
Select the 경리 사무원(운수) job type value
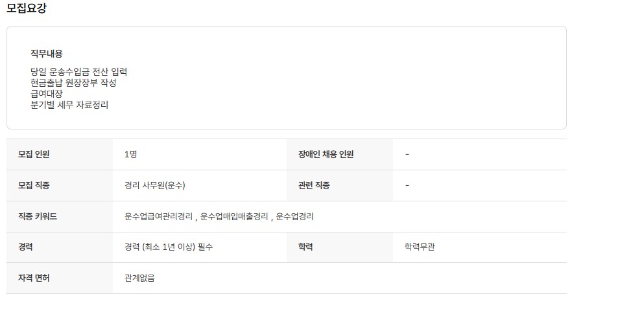coord(155,185)
